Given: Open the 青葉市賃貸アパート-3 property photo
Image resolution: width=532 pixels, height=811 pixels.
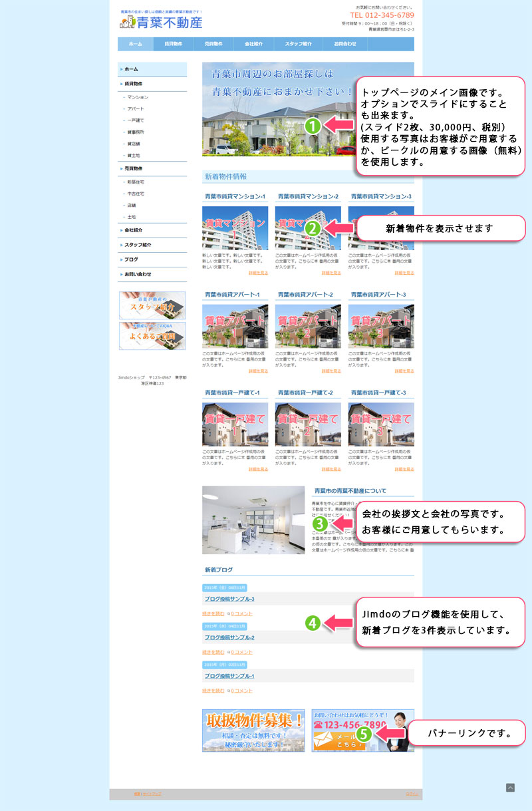Looking at the screenshot, I should [381, 326].
